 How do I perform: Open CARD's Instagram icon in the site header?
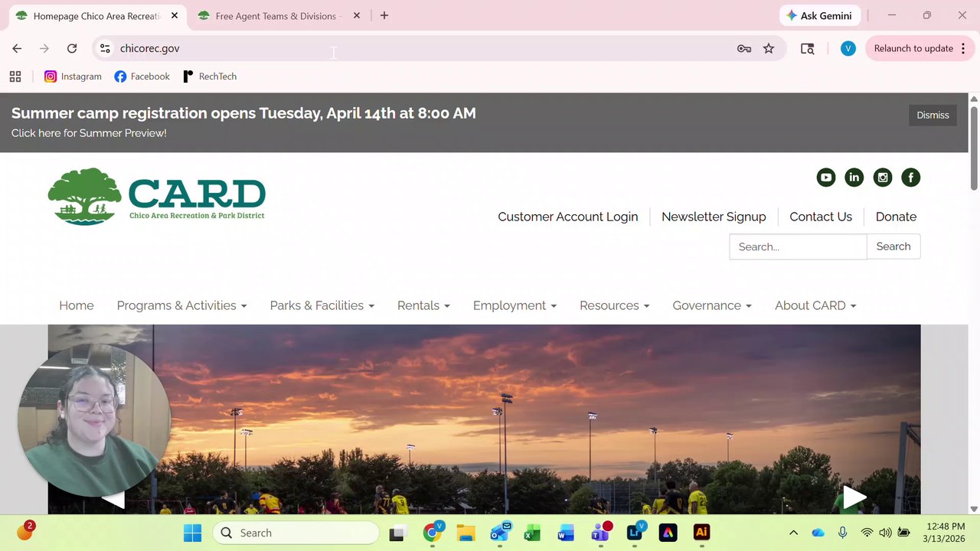(x=883, y=178)
